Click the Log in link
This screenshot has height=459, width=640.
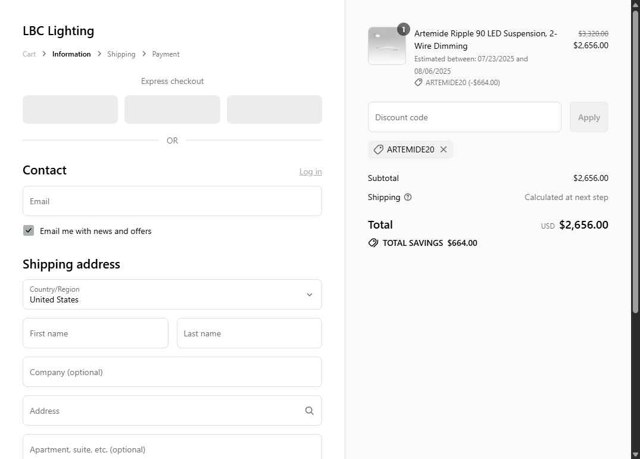click(x=311, y=172)
